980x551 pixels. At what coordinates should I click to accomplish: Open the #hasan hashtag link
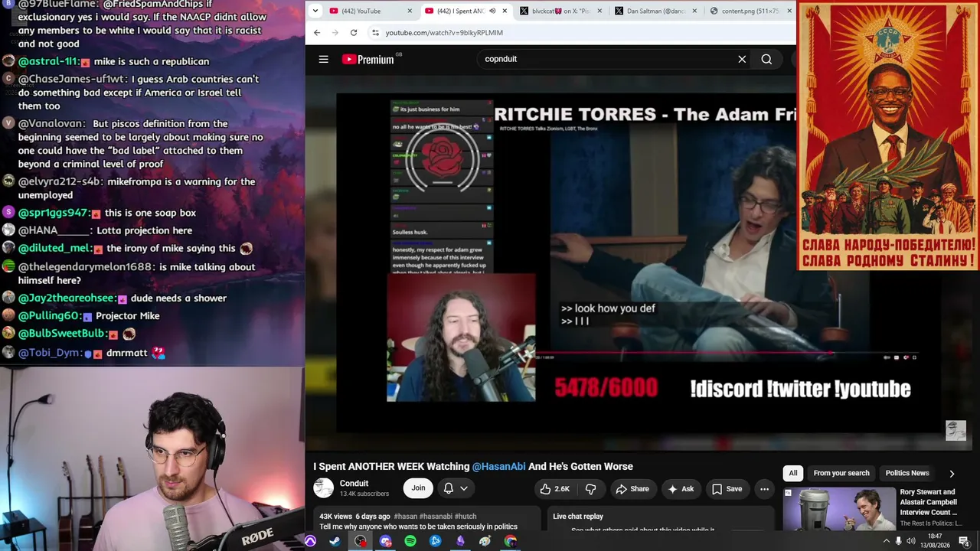[x=406, y=517]
